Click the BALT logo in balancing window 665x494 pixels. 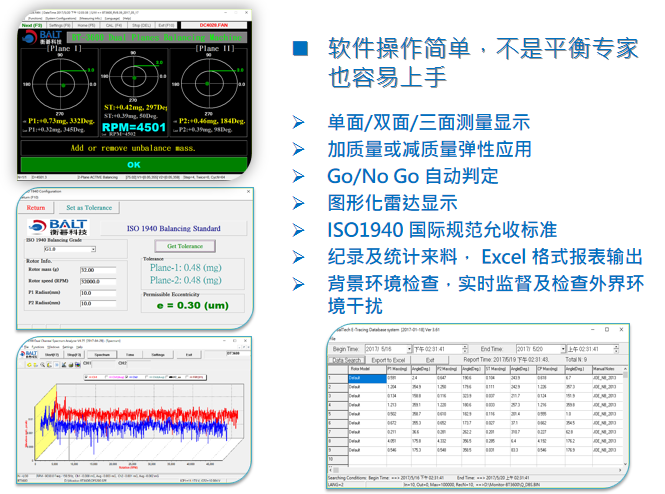[x=42, y=37]
